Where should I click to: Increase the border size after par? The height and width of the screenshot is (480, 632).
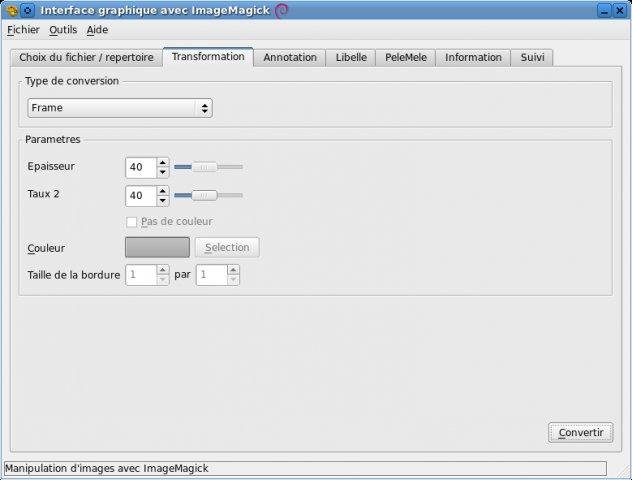click(x=233, y=270)
